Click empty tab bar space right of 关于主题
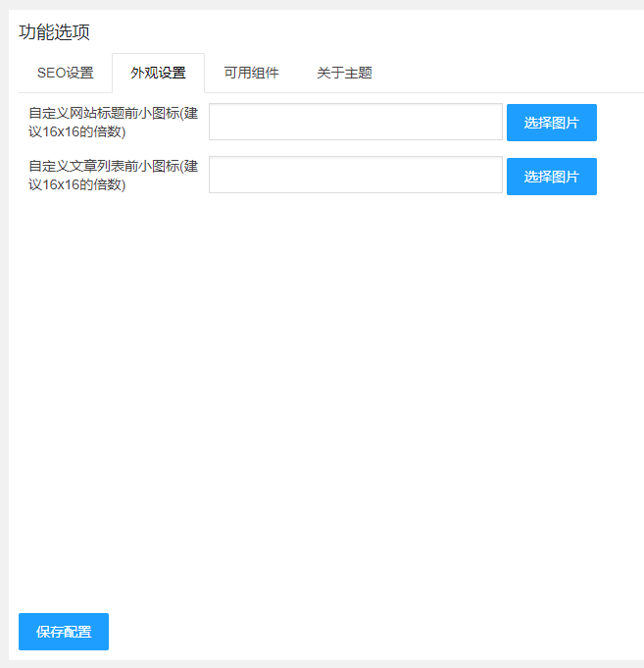The width and height of the screenshot is (644, 668). coord(510,73)
